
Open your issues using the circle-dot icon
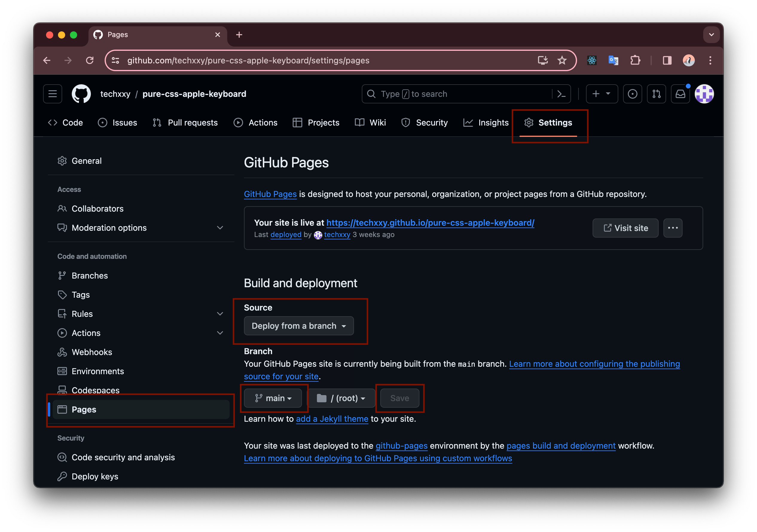pos(632,94)
